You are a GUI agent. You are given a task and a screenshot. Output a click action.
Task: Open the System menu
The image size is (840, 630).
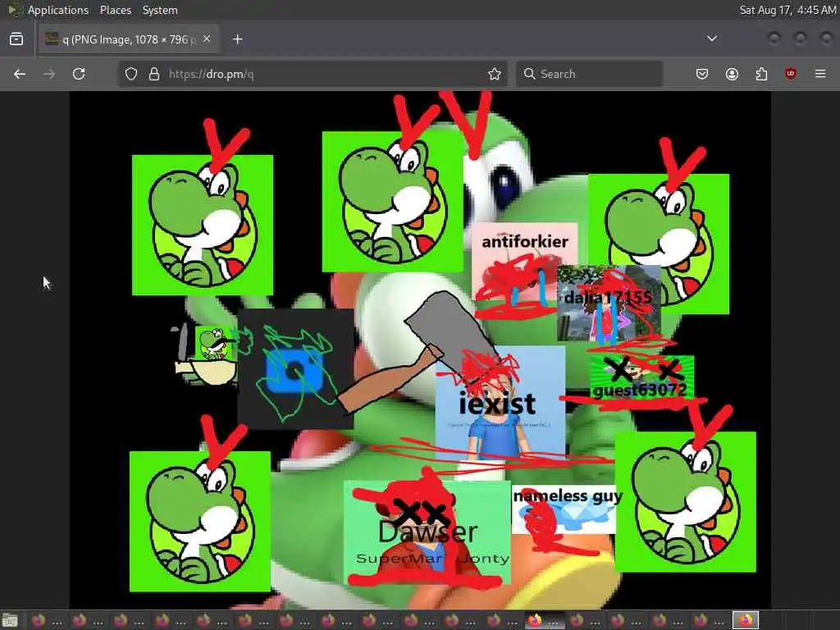point(160,10)
